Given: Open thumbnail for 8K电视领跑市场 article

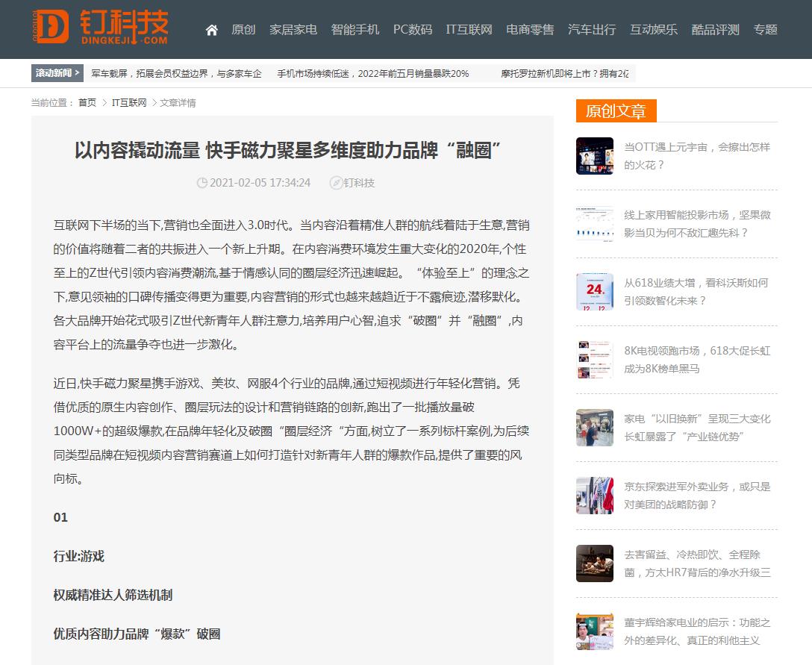Looking at the screenshot, I should pos(595,360).
